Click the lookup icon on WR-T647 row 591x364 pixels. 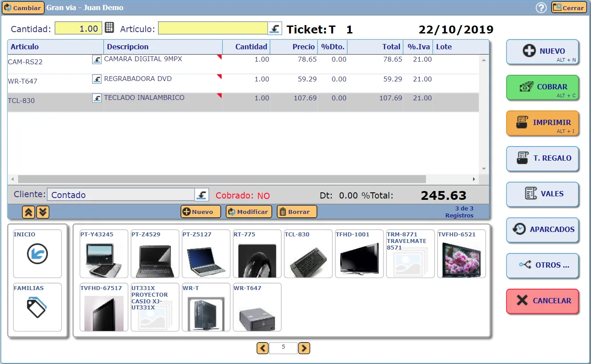97,79
